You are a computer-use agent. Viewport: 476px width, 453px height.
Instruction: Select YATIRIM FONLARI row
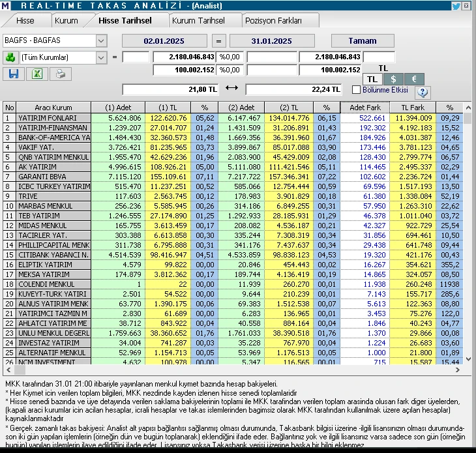(233, 118)
